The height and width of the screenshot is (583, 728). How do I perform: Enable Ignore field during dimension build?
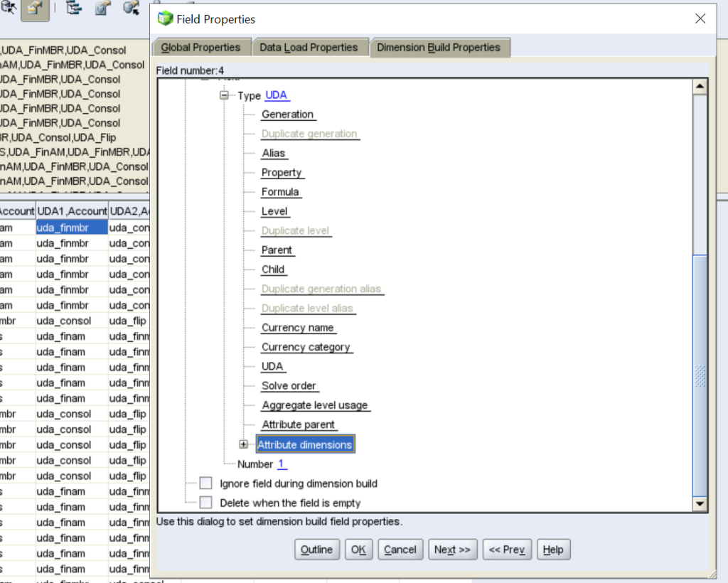(206, 483)
